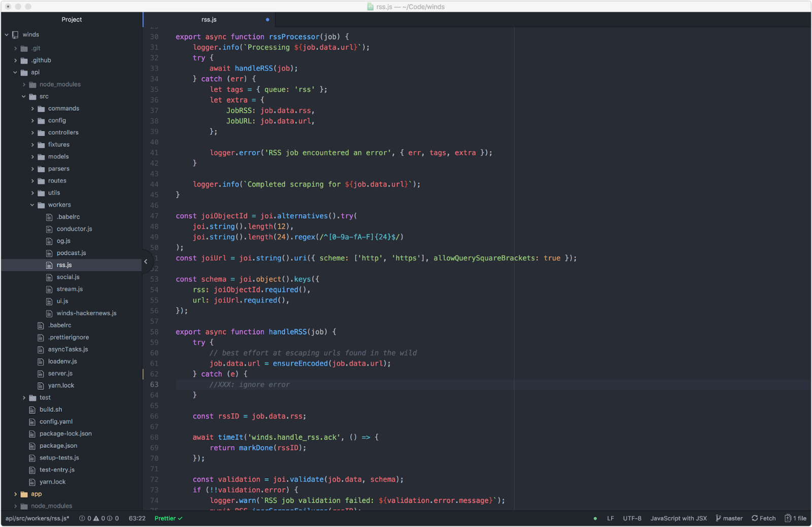The image size is (812, 527).
Task: Switch to the rss.js editor tab
Action: tap(209, 20)
